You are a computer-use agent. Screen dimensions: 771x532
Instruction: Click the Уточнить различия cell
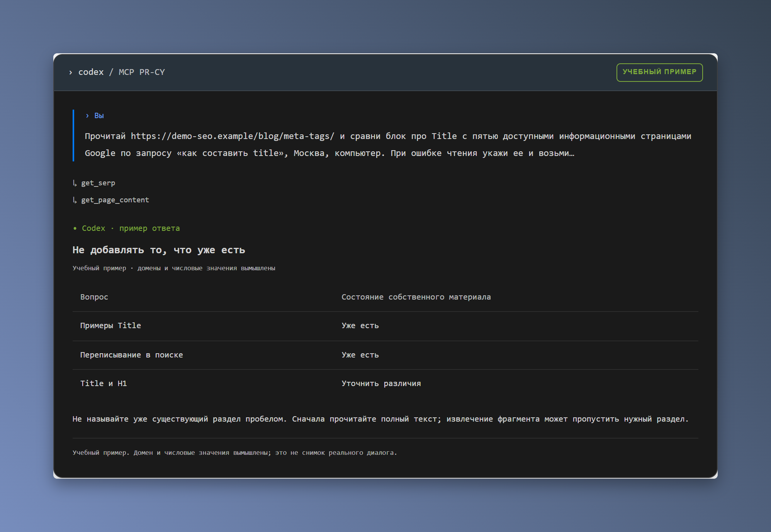pyautogui.click(x=381, y=384)
